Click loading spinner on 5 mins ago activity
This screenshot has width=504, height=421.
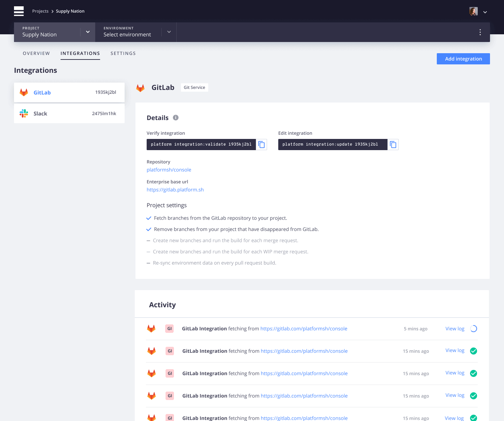click(x=474, y=329)
